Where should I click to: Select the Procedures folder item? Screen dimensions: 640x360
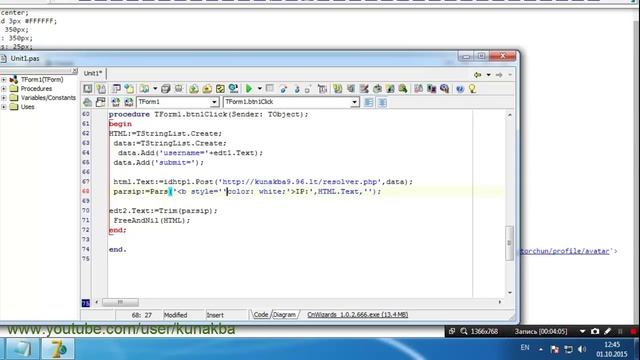(36, 89)
